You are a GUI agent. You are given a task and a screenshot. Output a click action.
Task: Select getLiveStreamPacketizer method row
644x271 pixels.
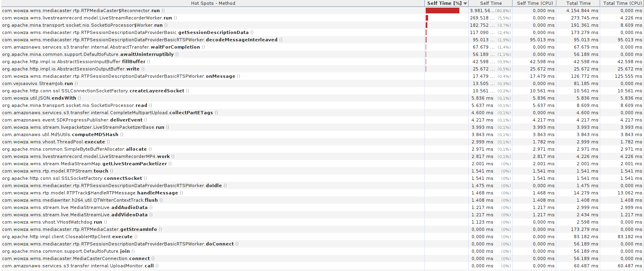coord(322,164)
